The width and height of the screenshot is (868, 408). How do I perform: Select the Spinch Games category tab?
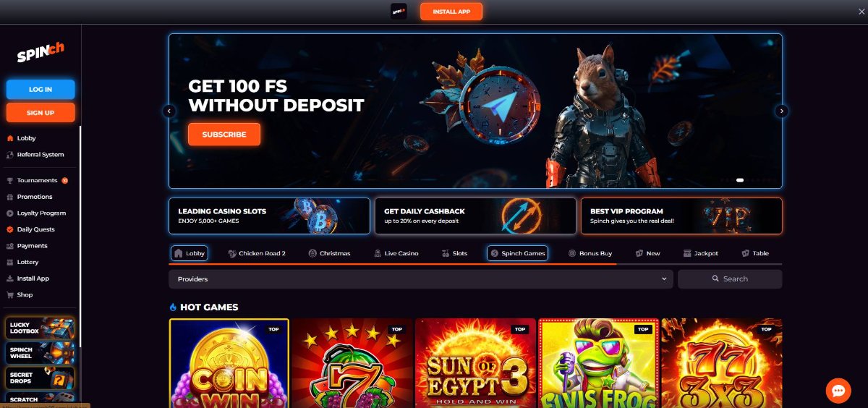(x=517, y=253)
